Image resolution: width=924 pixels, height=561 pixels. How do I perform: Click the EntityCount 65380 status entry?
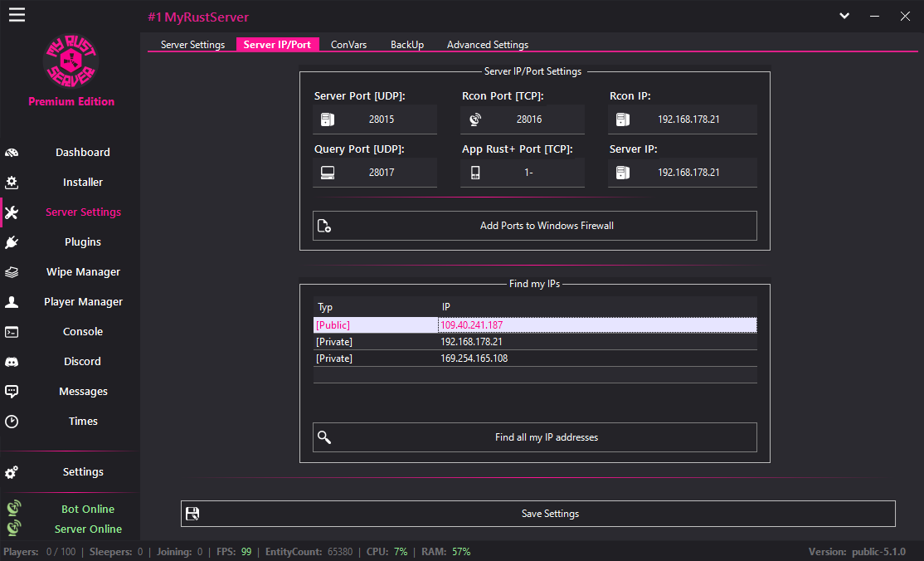pos(309,552)
